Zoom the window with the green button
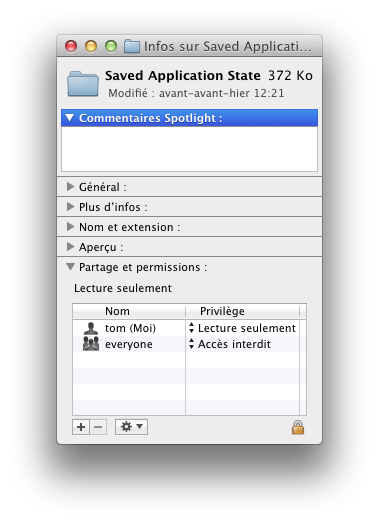Viewport: 379px width, 523px height. [x=111, y=46]
